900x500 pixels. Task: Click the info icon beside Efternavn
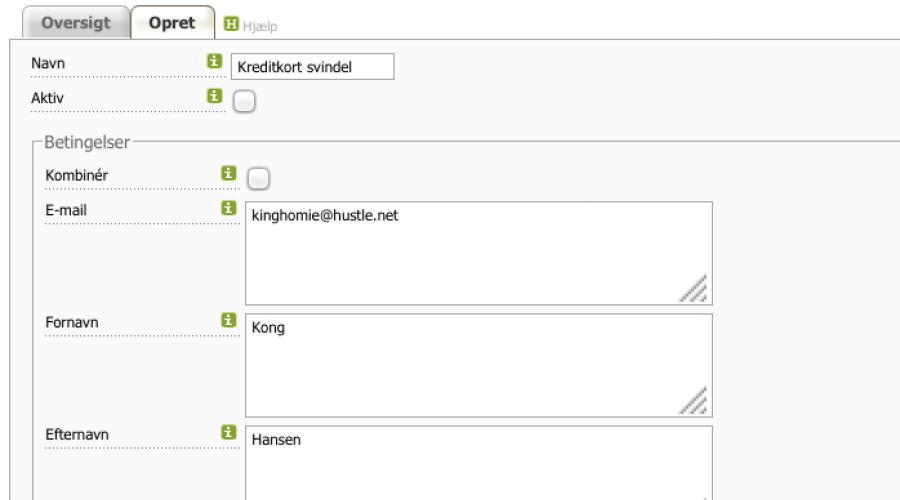coord(229,432)
